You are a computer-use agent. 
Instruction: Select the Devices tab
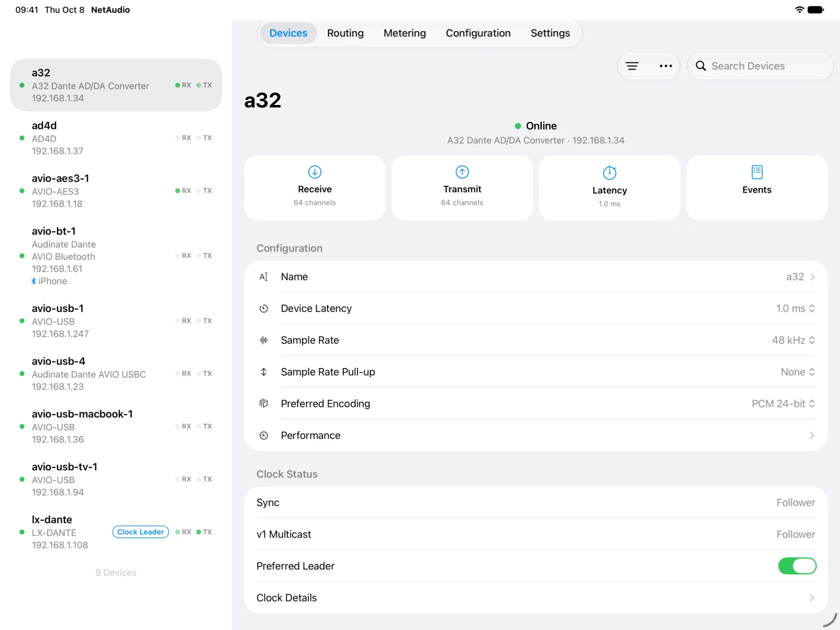288,33
